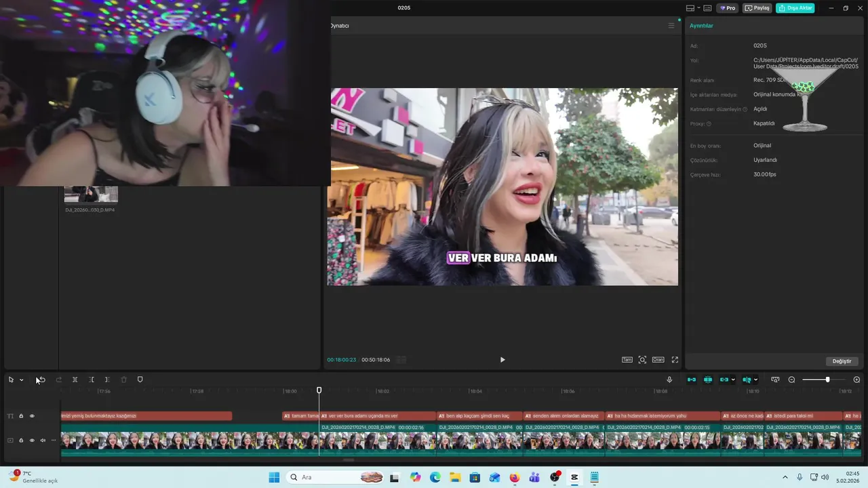Split the clip at playhead
868x488 pixels.
(x=75, y=380)
